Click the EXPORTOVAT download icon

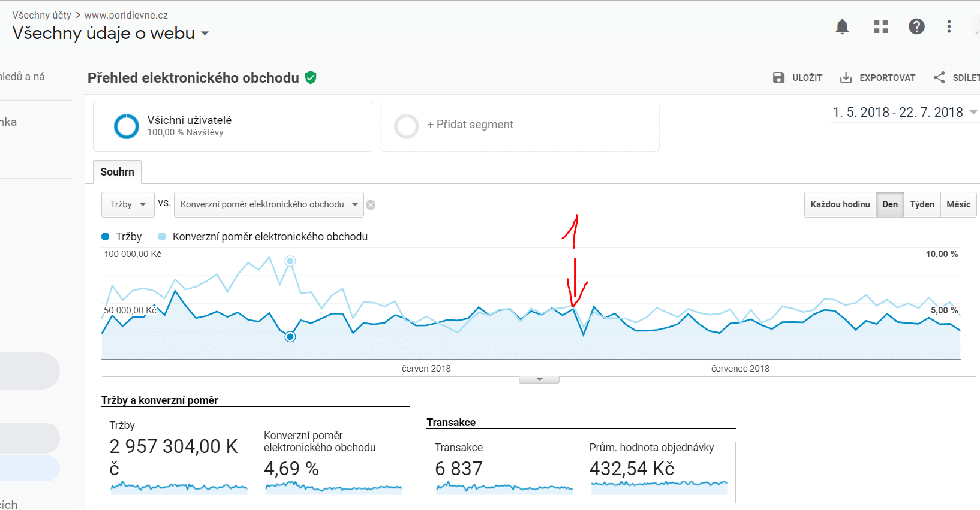click(x=846, y=77)
